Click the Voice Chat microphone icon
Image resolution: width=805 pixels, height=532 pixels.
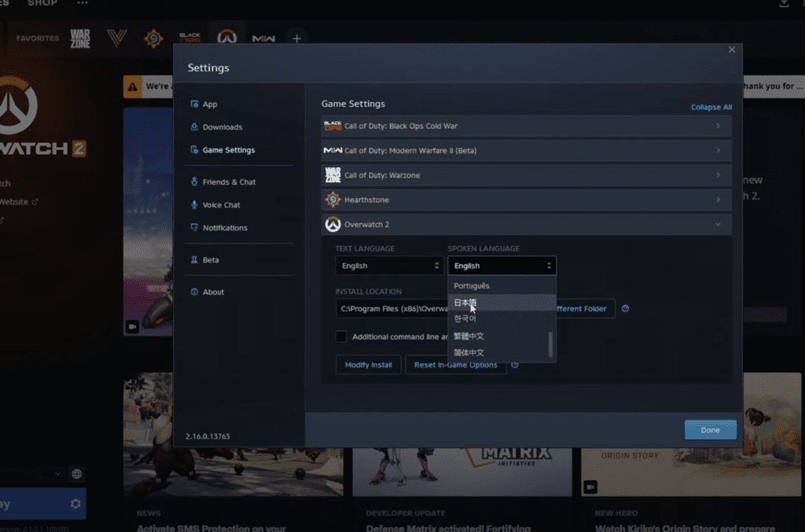coord(194,204)
